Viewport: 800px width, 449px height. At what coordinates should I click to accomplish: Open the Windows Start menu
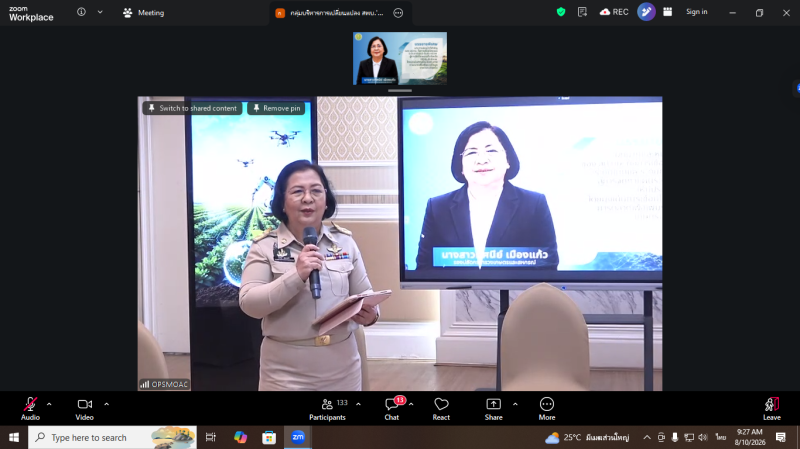[x=14, y=437]
